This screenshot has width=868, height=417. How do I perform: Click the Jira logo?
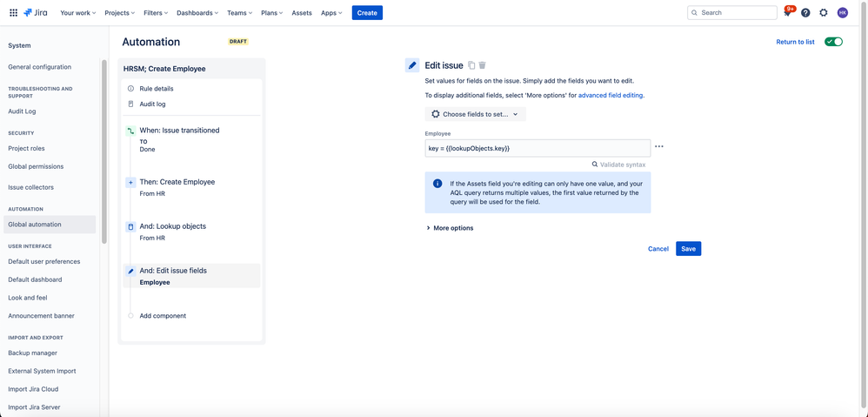[x=37, y=13]
